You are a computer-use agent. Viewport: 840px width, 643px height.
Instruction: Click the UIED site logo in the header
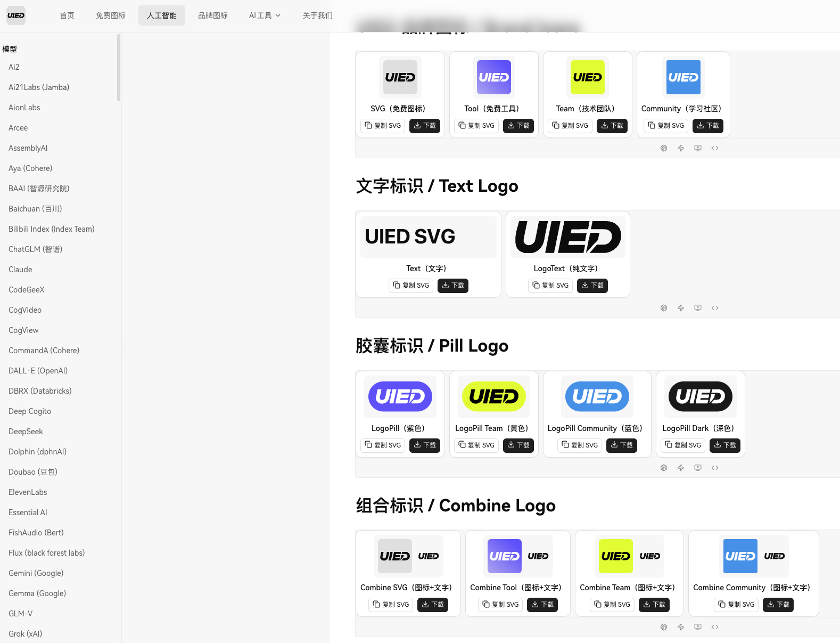[16, 15]
